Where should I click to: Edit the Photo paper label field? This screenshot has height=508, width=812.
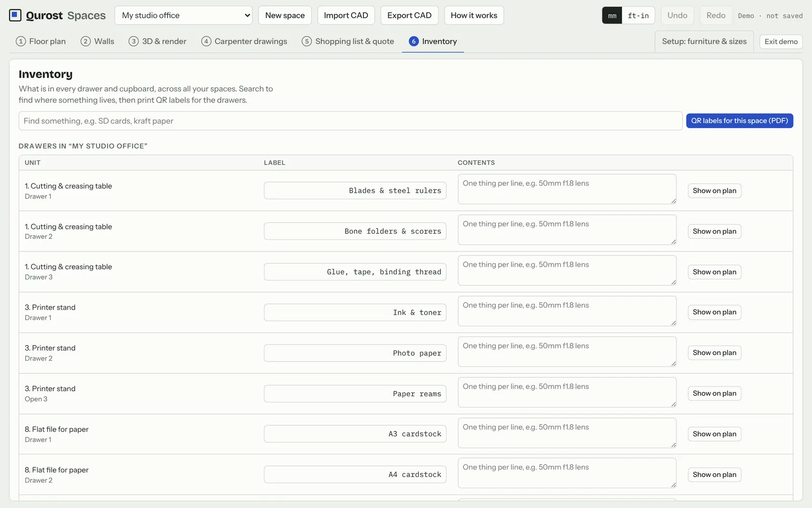pos(355,353)
